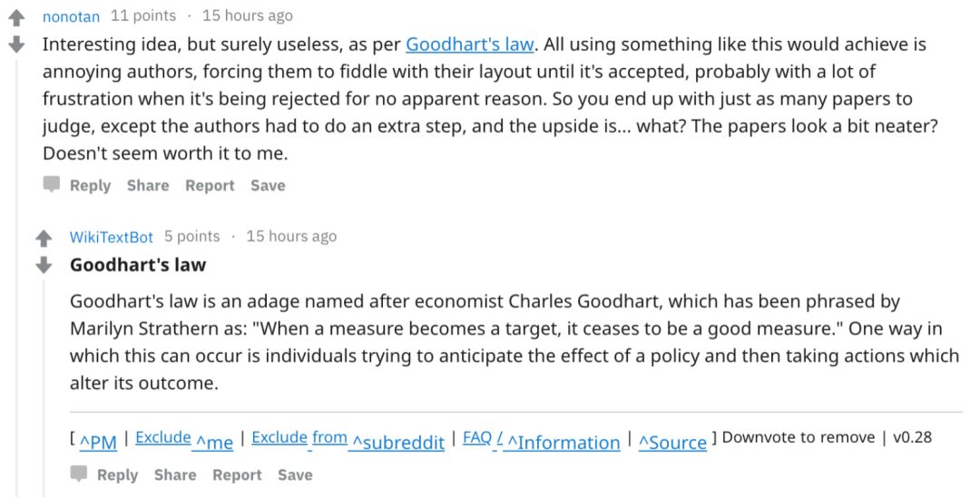Downvote the WikiTextBot comment
This screenshot has height=497, width=980.
coord(44,266)
